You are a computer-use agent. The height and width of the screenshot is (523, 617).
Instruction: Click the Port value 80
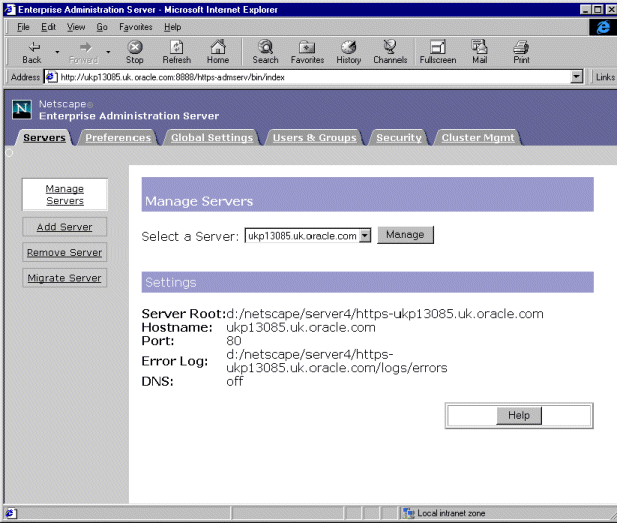(234, 341)
